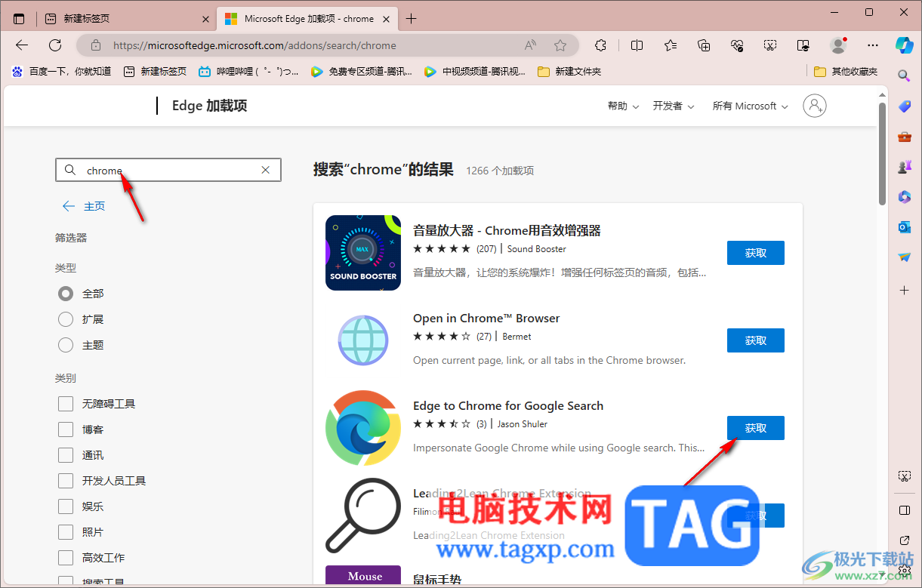Check the 开发人员工具 category box
922x588 pixels.
66,481
